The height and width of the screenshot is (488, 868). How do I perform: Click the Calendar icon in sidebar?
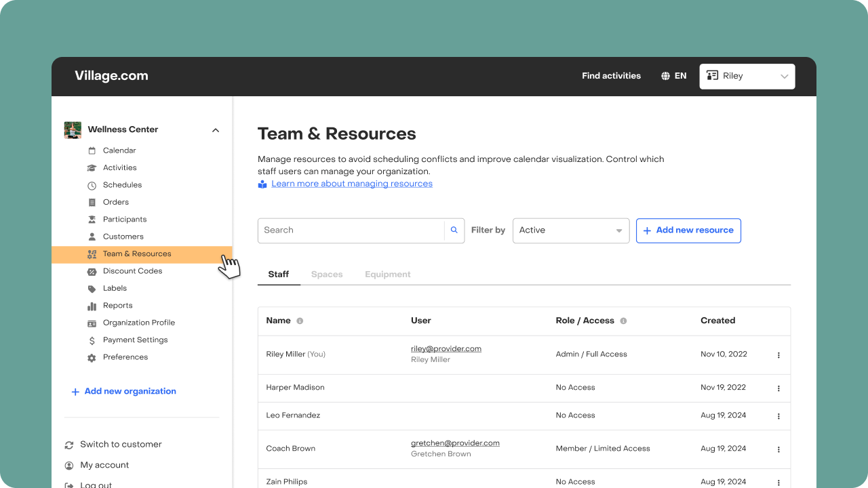tap(92, 150)
